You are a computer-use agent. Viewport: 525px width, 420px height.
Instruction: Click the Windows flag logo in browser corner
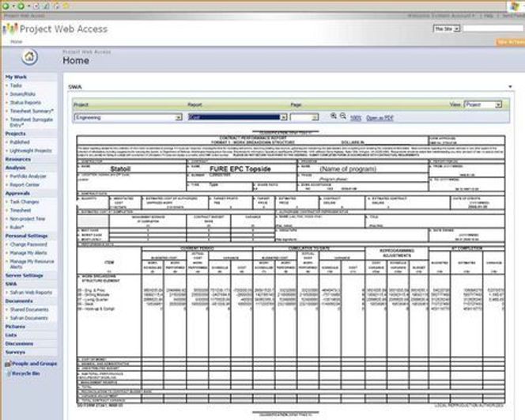515,6
